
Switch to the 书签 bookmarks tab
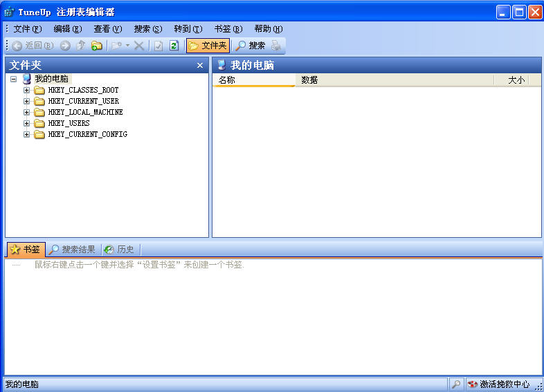pyautogui.click(x=26, y=250)
